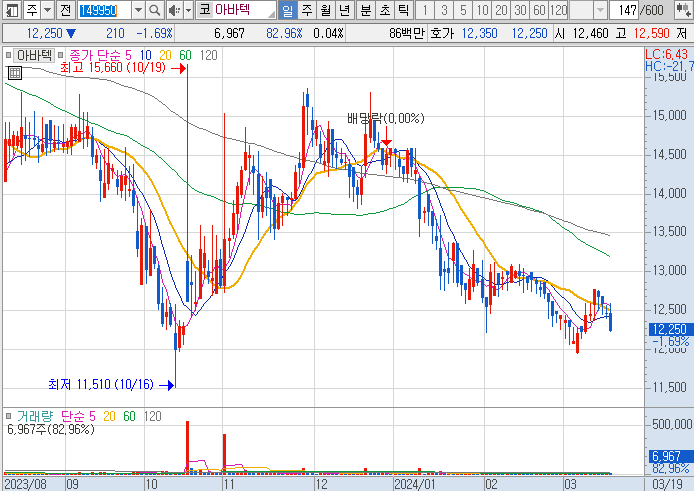Select interval 60 button

click(539, 10)
